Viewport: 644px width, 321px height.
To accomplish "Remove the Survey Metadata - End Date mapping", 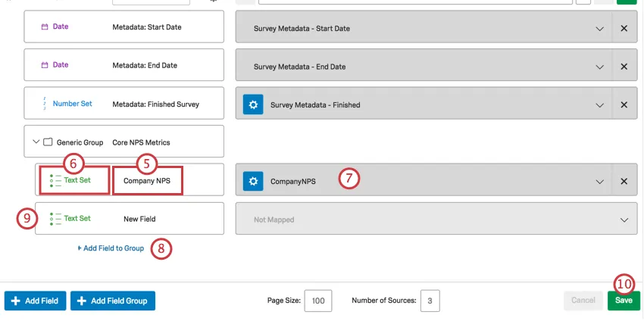I will (624, 67).
